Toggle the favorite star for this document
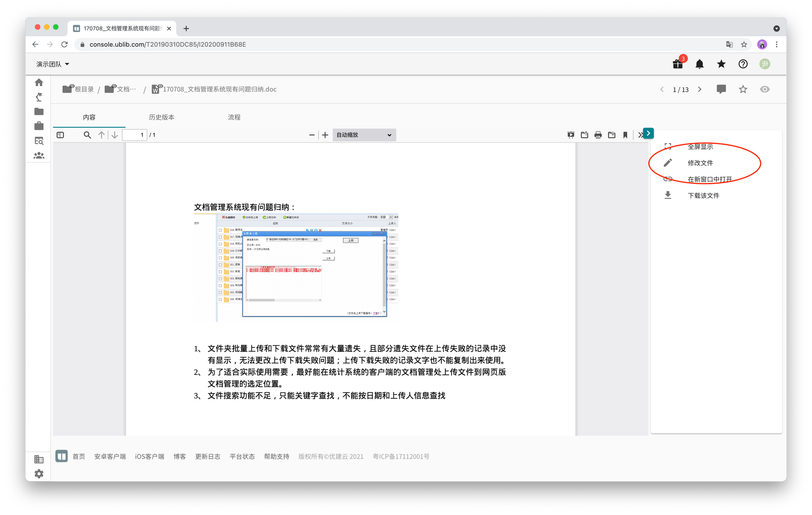This screenshot has width=812, height=515. click(743, 89)
